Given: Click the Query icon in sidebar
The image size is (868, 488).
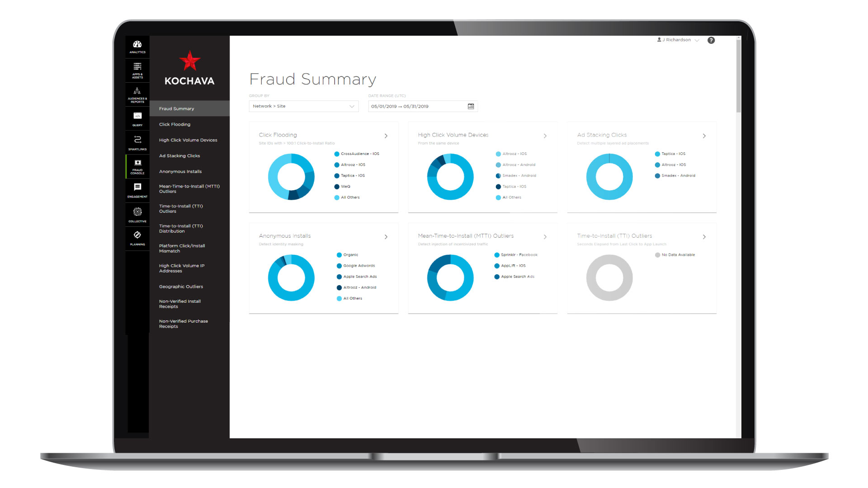Looking at the screenshot, I should (137, 117).
